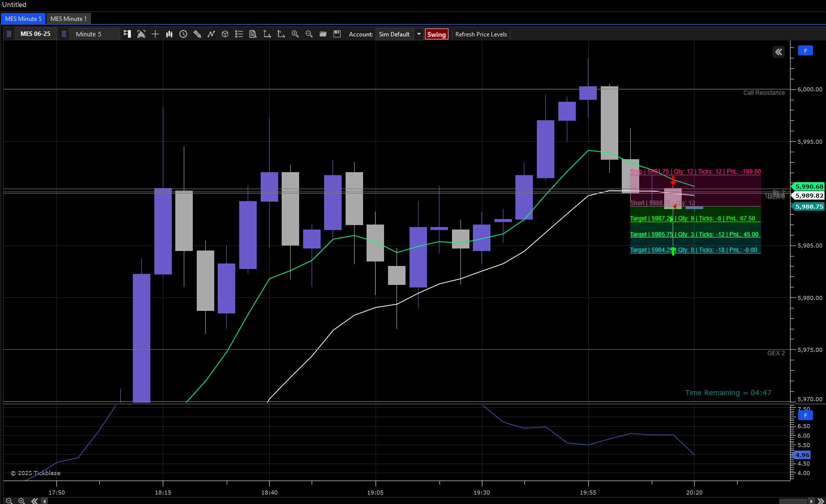Screen dimensions: 826x504
Task: Open the indicators zigzag line icon
Action: (211, 34)
